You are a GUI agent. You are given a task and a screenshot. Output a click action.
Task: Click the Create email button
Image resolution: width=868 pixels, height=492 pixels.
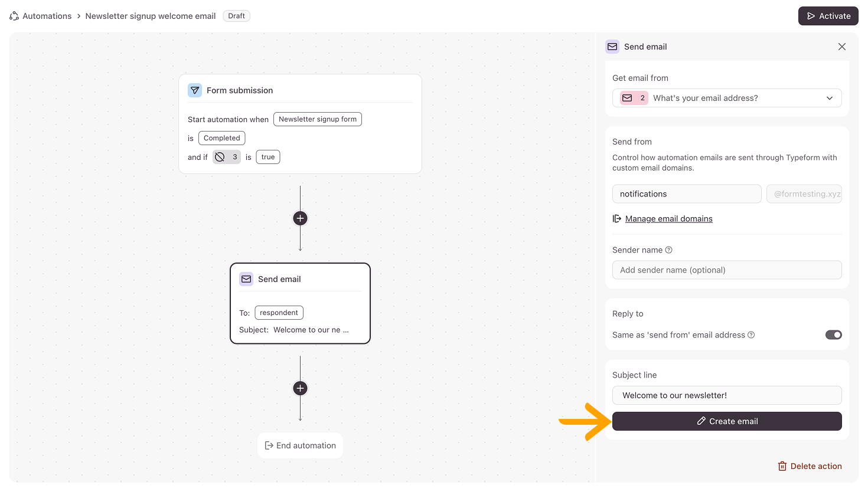(727, 421)
